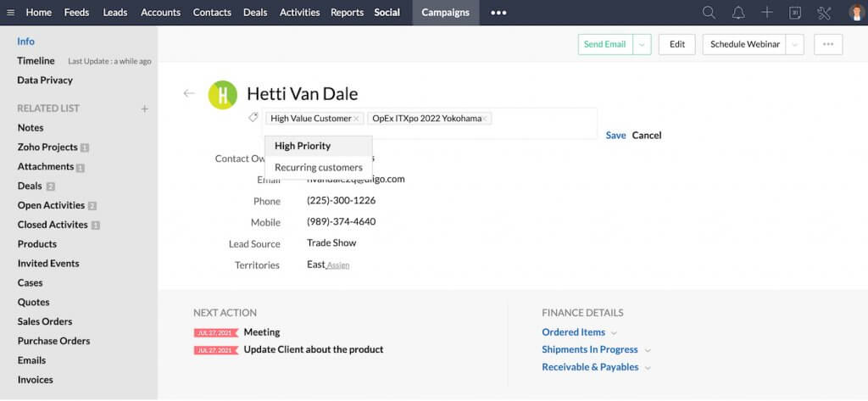This screenshot has width=868, height=401.
Task: Open the calendar icon in top bar
Action: point(795,13)
